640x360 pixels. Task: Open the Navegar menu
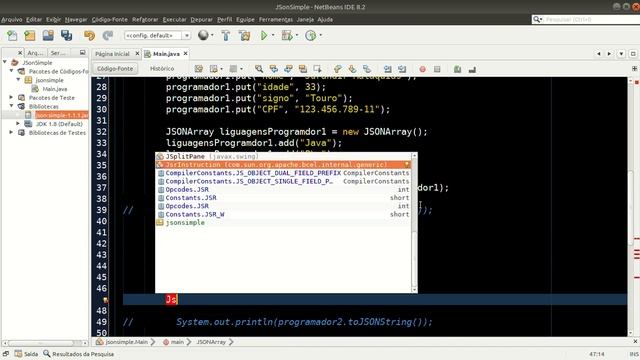76,19
